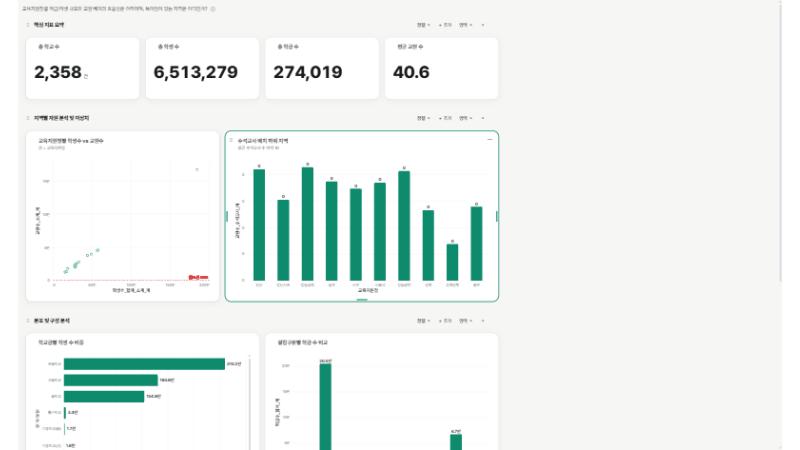Click drag-handle icon of first section header
Viewport: 800px width, 450px height.
(x=28, y=24)
